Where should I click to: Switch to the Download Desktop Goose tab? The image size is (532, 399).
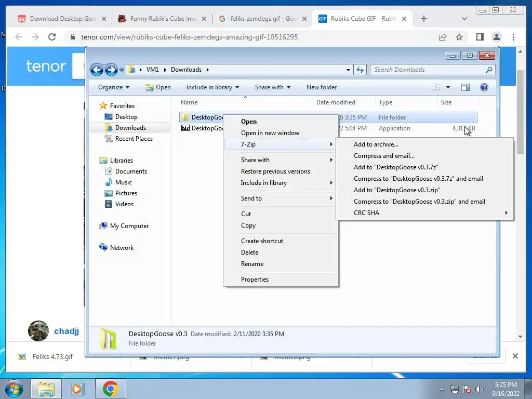click(x=62, y=19)
